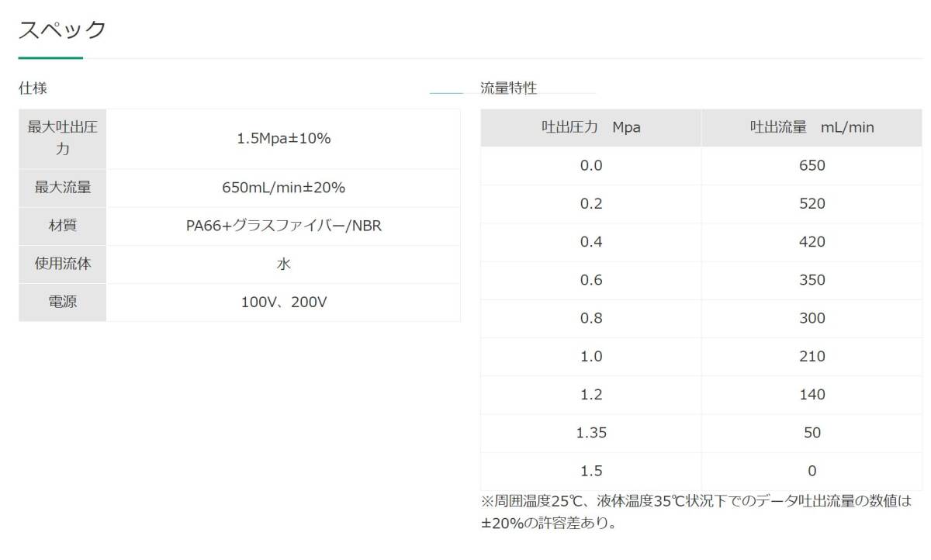Select the 650mL/min±20% value cell
This screenshot has height=560, width=931.
click(283, 187)
